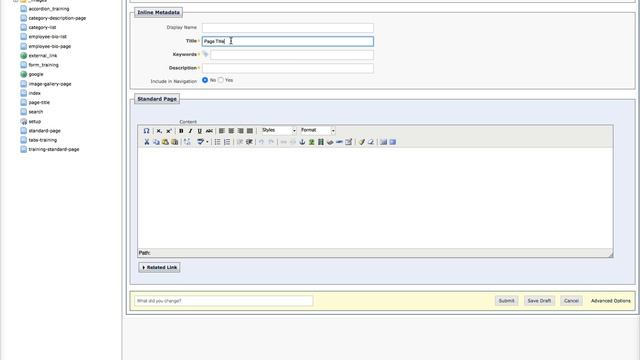640x360 pixels.
Task: Submit the page changes
Action: point(507,301)
